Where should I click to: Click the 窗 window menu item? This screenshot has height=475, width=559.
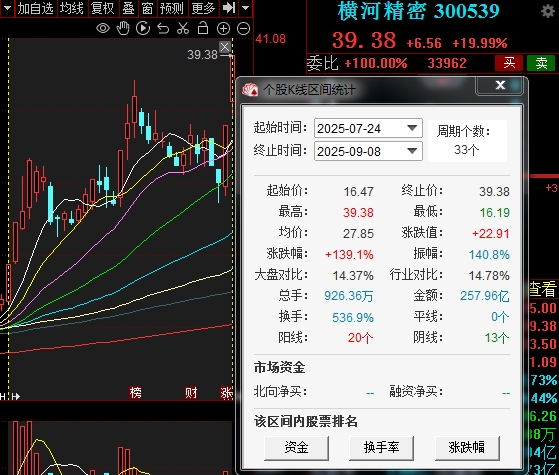pyautogui.click(x=147, y=8)
